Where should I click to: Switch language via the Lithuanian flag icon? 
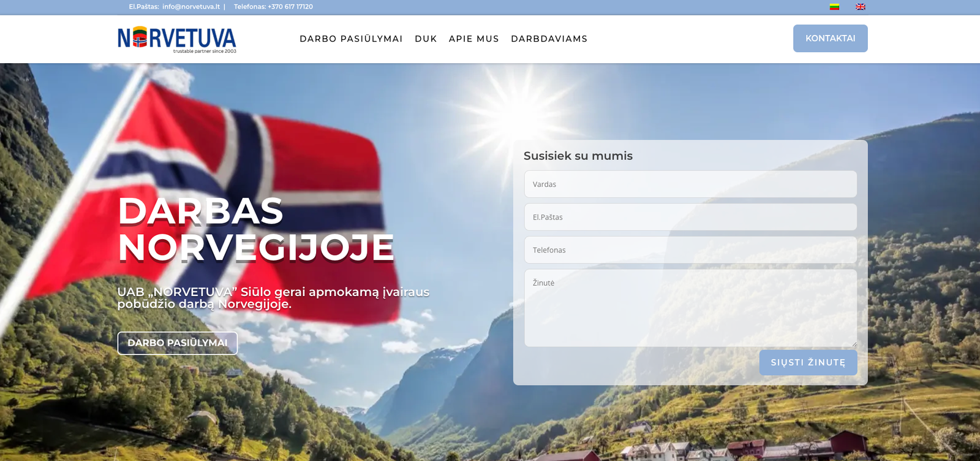point(834,7)
